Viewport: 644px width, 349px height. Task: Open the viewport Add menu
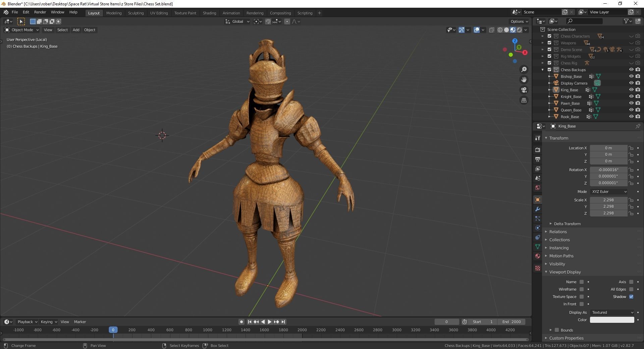(x=76, y=30)
